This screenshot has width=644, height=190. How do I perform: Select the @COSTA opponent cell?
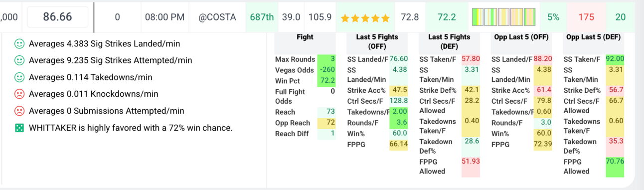click(x=217, y=17)
